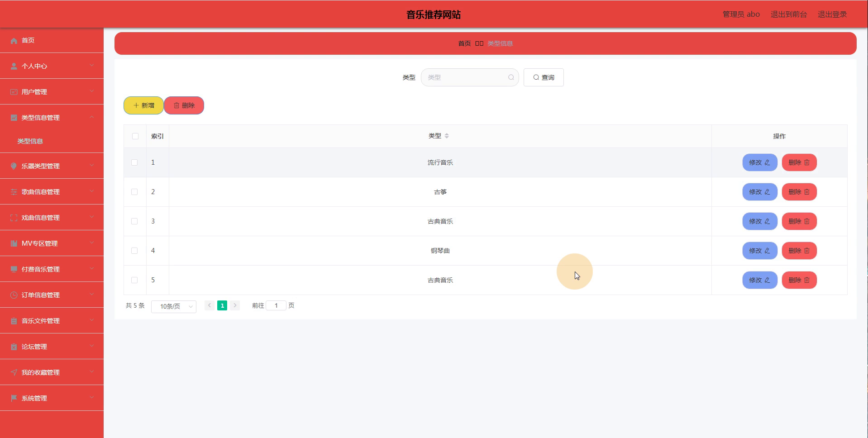This screenshot has height=438, width=868.
Task: Expand 个人中心 using its chevron
Action: coord(92,66)
